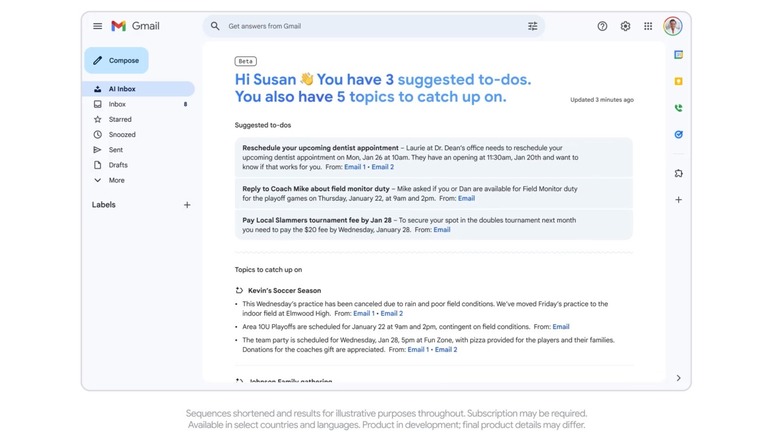Screen dimensions: 780x438
Task: Click the account profile picture
Action: [x=673, y=26]
